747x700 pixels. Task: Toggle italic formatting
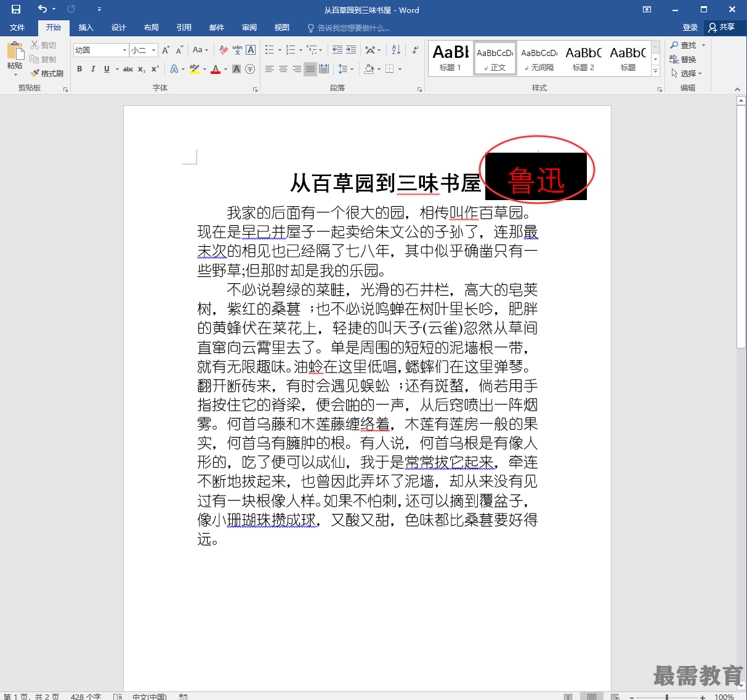click(x=93, y=69)
